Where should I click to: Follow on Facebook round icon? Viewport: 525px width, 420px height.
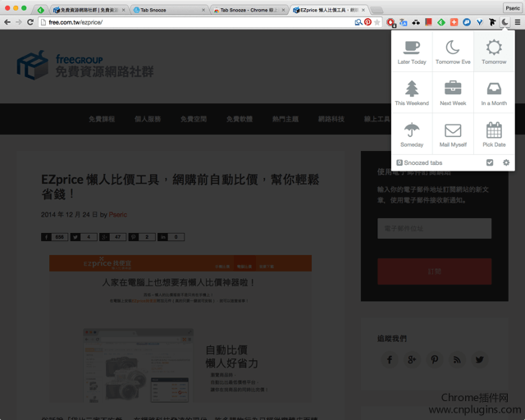click(x=390, y=360)
